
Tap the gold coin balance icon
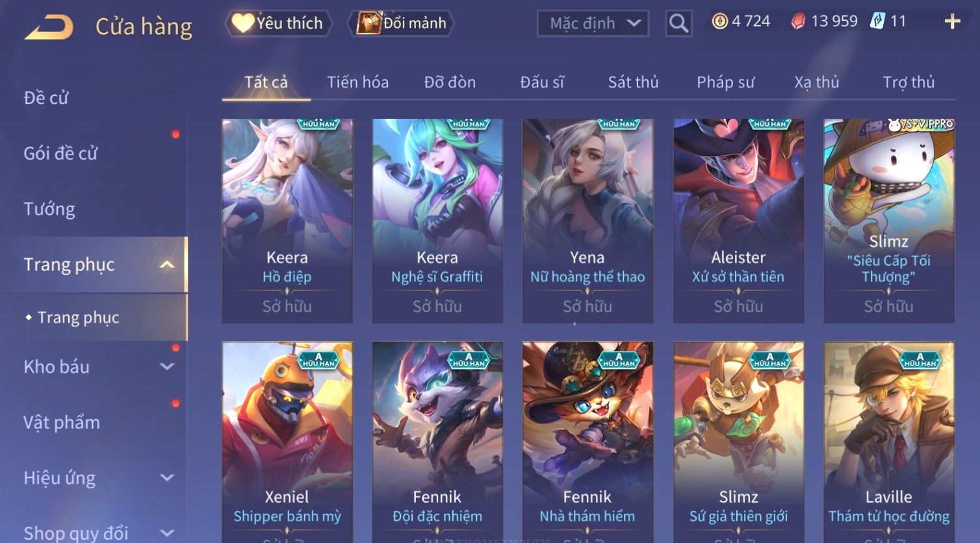coord(719,21)
